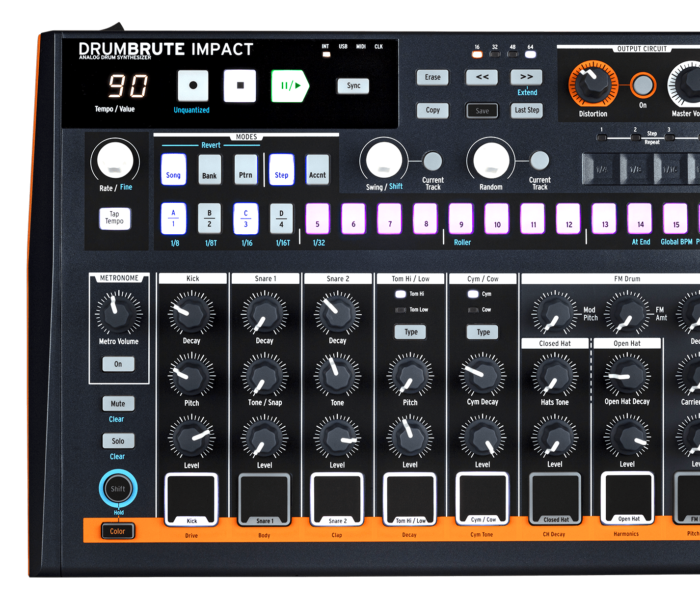The width and height of the screenshot is (700, 607).
Task: Click the Random knob
Action: (491, 161)
